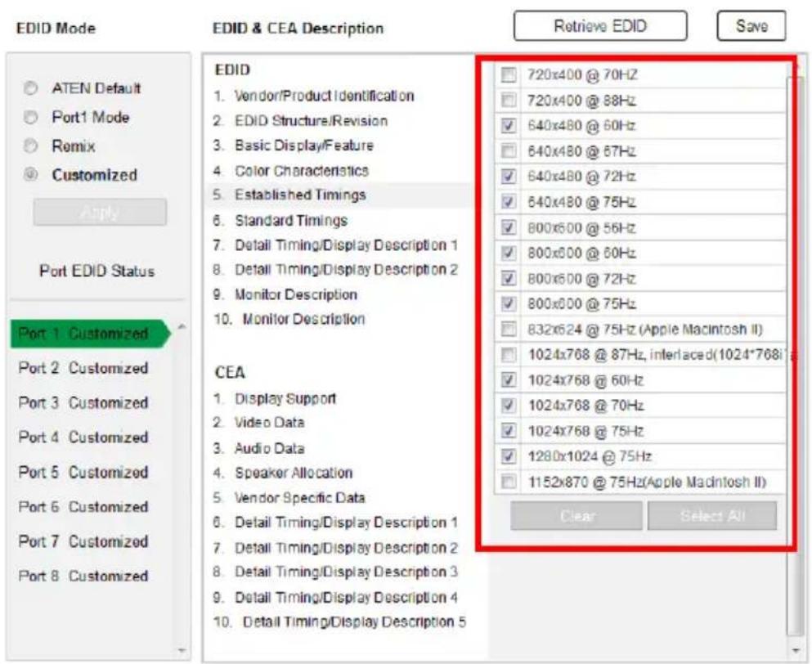Pick Port 6 Customized entry

coord(83,506)
